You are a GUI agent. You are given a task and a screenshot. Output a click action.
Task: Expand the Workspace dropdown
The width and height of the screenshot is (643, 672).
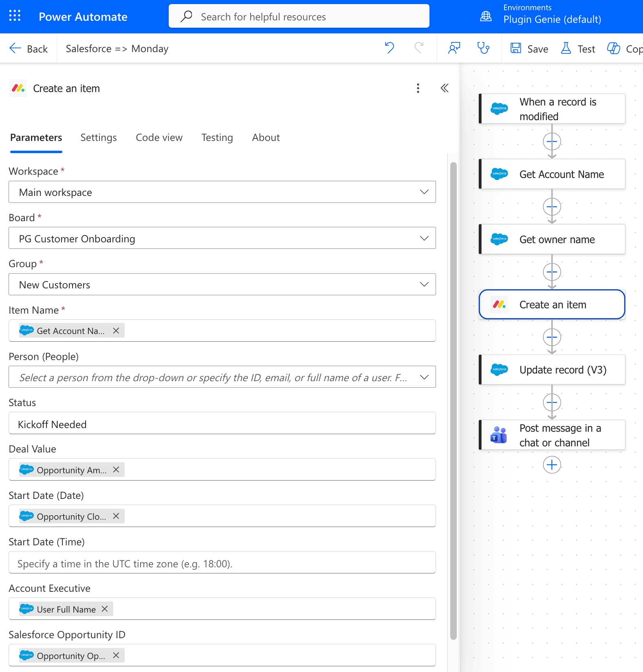click(424, 192)
